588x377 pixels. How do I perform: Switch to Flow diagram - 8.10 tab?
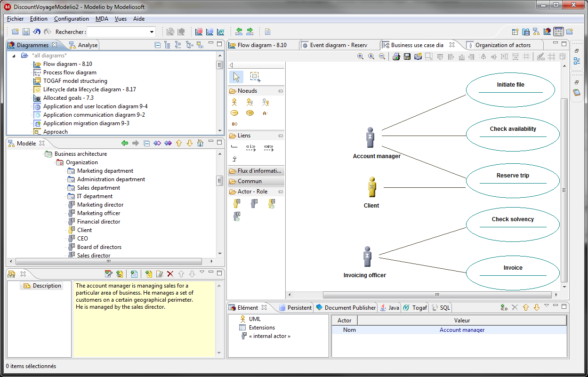(262, 45)
